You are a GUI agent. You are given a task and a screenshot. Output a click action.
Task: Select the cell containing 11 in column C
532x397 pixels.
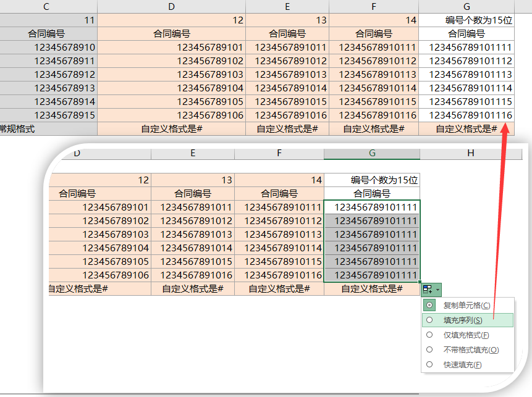point(49,20)
